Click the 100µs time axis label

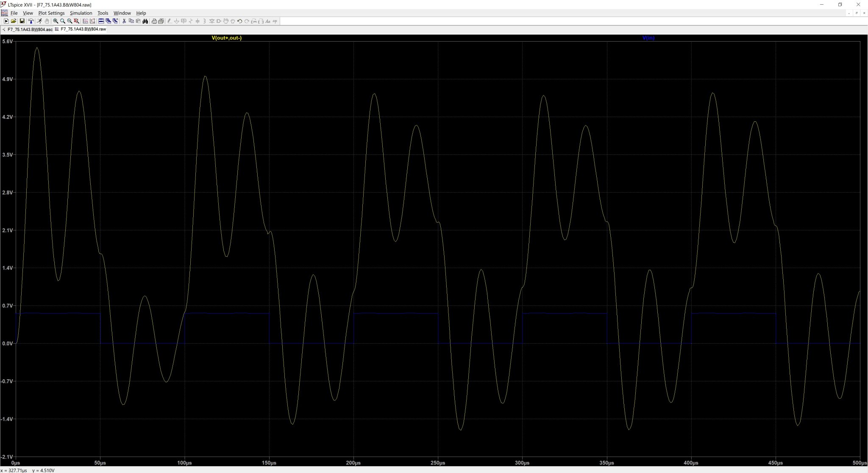[184, 463]
